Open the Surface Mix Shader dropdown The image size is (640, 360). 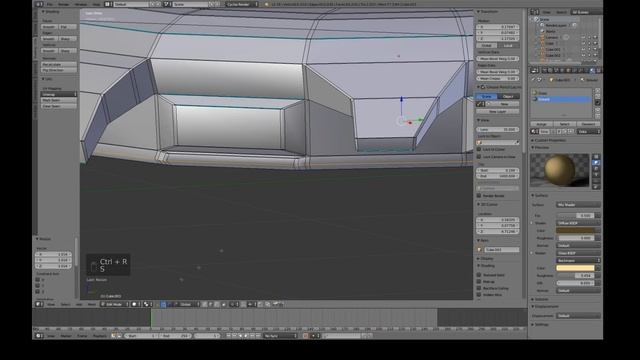[x=578, y=204]
